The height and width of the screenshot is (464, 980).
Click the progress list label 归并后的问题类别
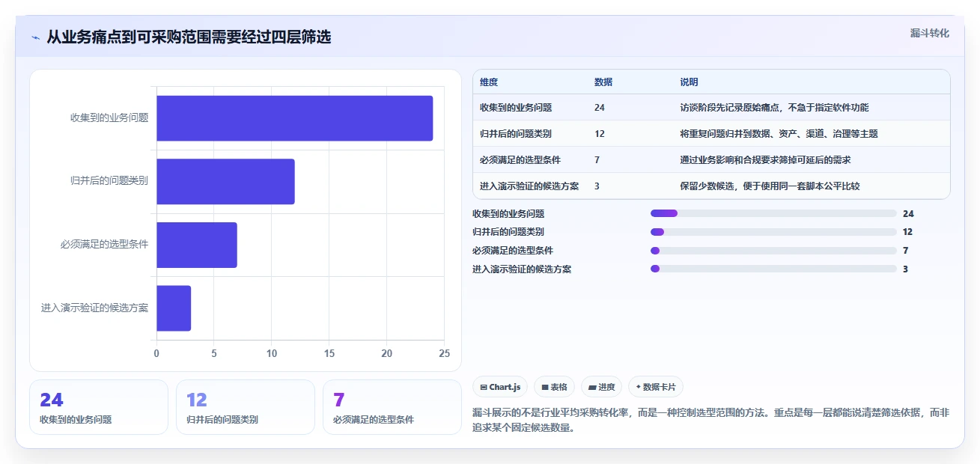point(508,232)
